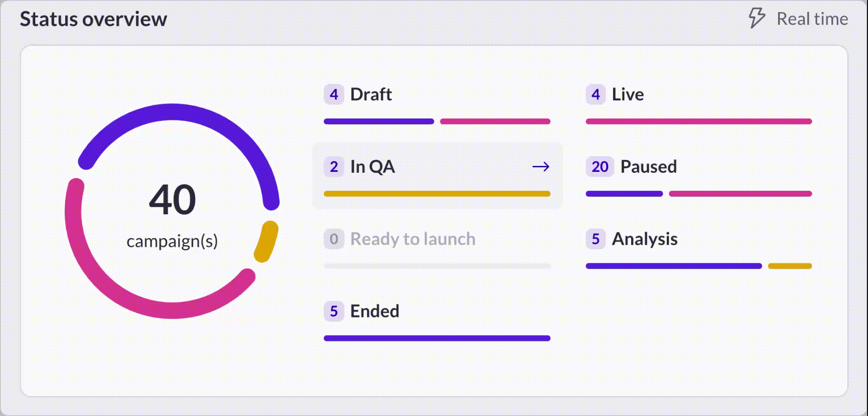The height and width of the screenshot is (416, 868).
Task: Click the Live count badge showing 4
Action: click(x=595, y=95)
